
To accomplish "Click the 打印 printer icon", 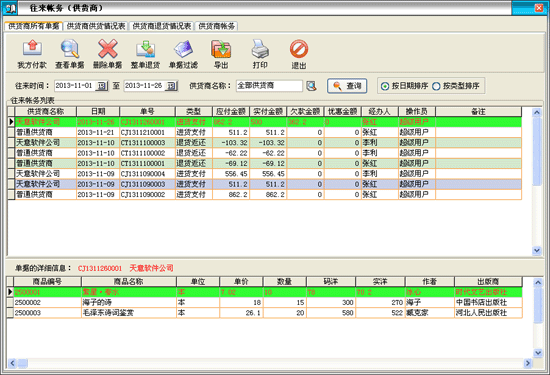I will [x=260, y=49].
